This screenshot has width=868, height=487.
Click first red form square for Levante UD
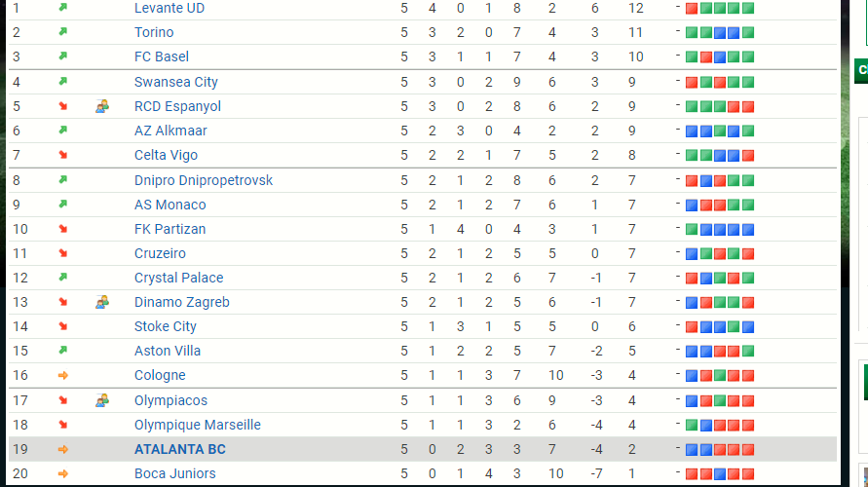[692, 8]
